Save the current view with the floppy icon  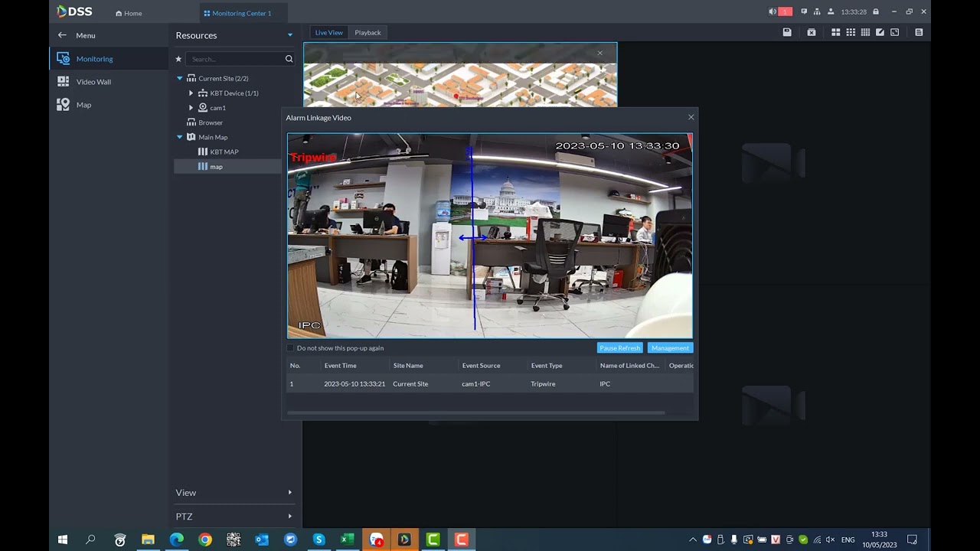coord(787,32)
